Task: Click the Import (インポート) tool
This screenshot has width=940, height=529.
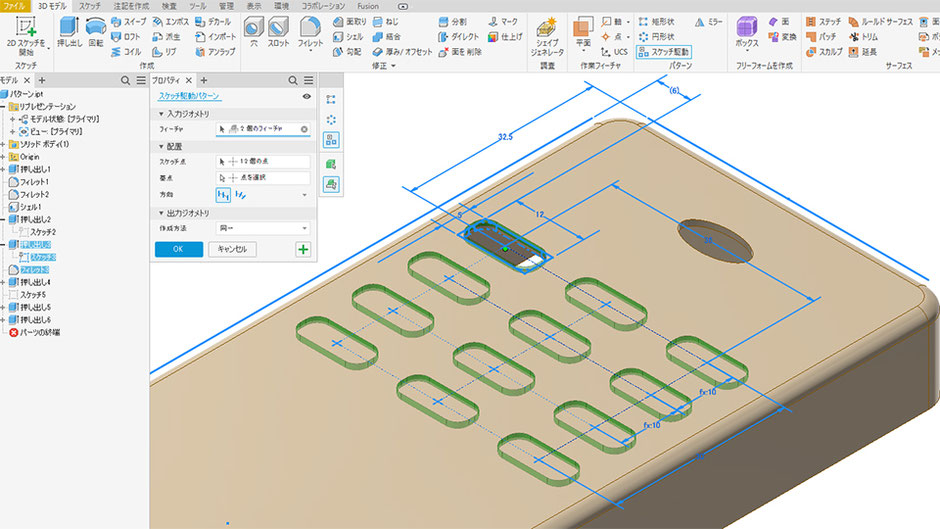Action: point(215,37)
